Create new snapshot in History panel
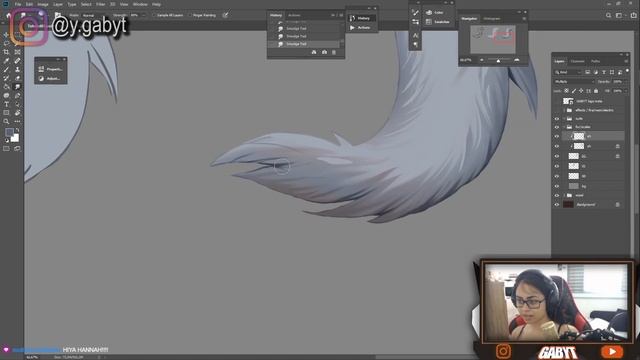This screenshot has height=360, width=640. [324, 52]
